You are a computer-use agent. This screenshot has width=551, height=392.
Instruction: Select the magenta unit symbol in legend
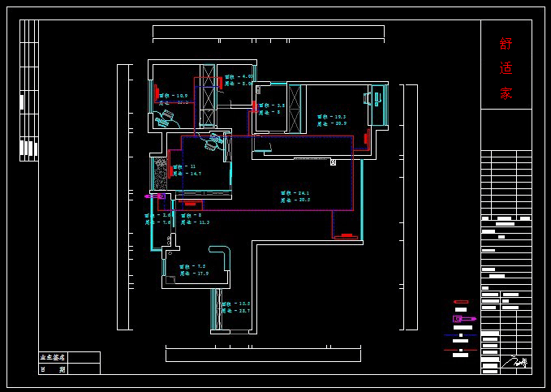(463, 319)
